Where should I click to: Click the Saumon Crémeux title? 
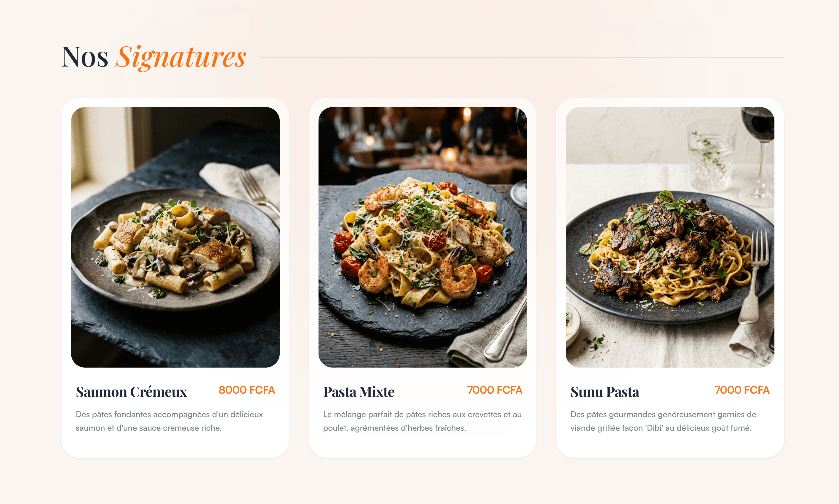click(131, 392)
